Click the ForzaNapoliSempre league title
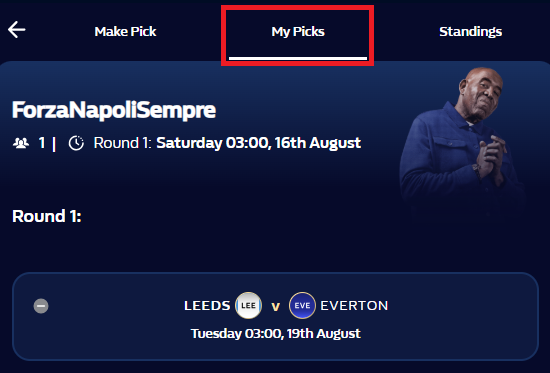This screenshot has height=373, width=550. [114, 110]
